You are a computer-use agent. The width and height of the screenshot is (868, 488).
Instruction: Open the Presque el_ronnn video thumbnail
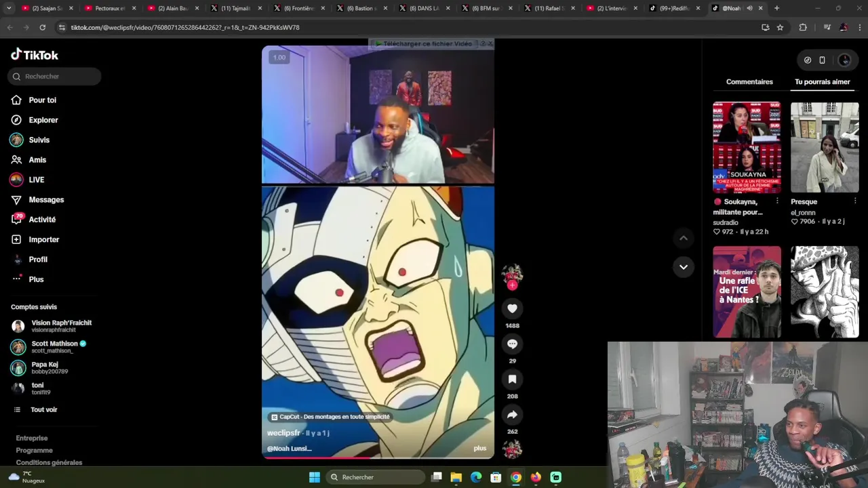[825, 148]
